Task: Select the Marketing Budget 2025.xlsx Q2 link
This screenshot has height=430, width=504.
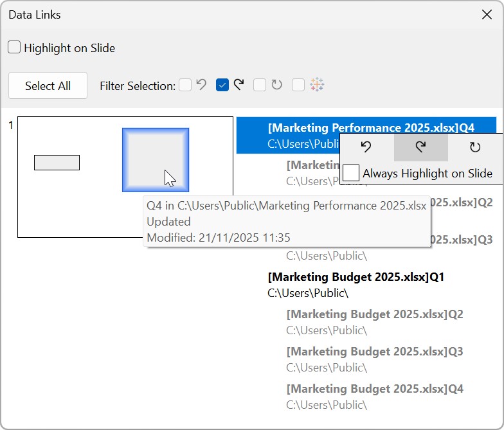Action: tap(374, 315)
